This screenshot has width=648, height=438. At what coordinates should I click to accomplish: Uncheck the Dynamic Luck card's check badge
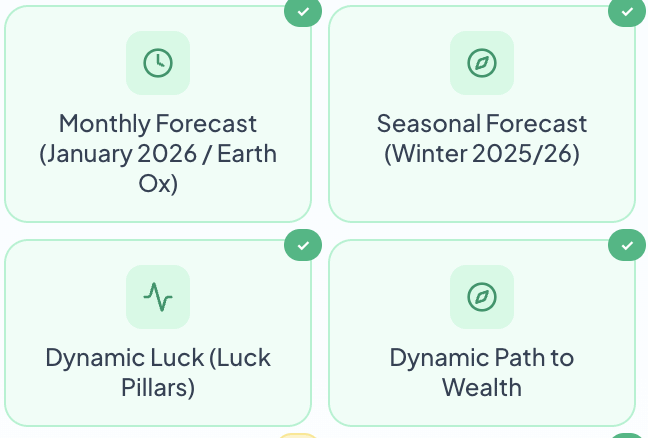[x=303, y=245]
